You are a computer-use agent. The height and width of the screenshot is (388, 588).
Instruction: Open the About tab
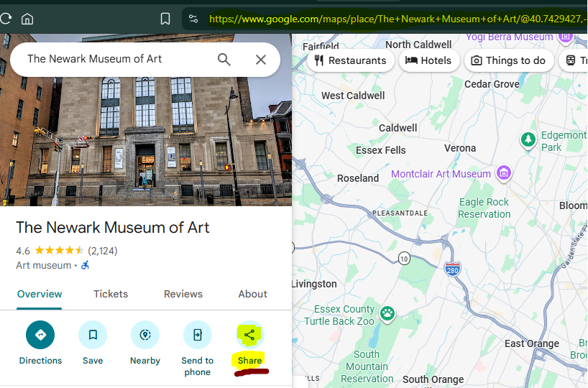coord(252,294)
